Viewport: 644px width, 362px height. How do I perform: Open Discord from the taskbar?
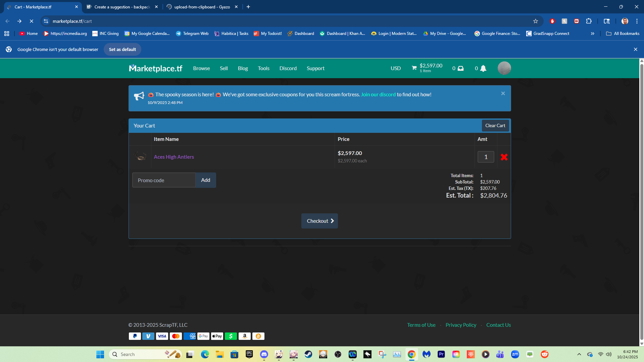pyautogui.click(x=264, y=354)
